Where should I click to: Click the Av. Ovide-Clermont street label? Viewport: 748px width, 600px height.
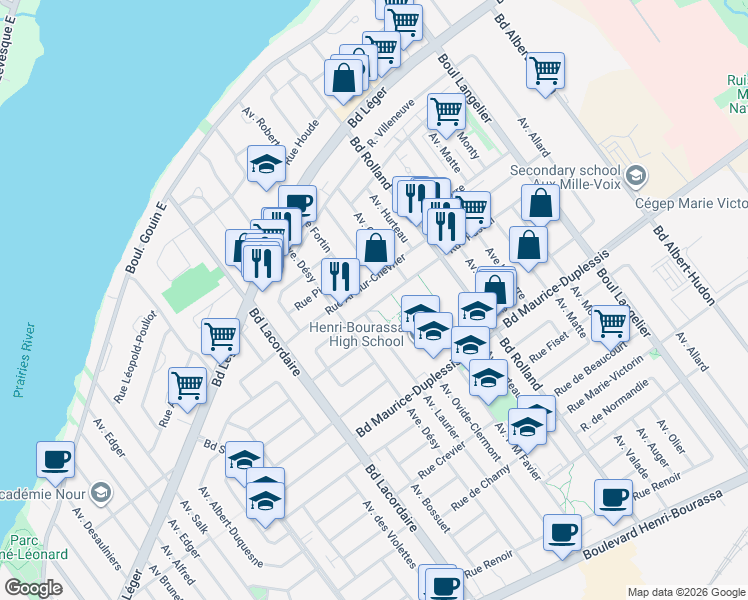pyautogui.click(x=470, y=423)
